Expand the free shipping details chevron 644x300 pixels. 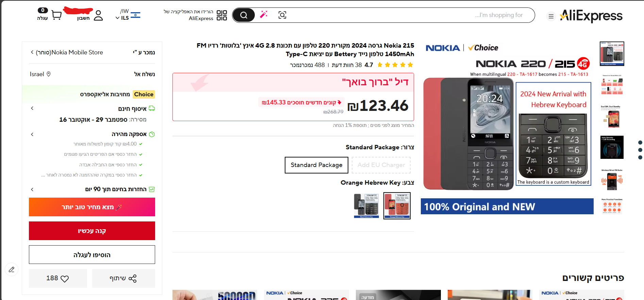pyautogui.click(x=32, y=108)
